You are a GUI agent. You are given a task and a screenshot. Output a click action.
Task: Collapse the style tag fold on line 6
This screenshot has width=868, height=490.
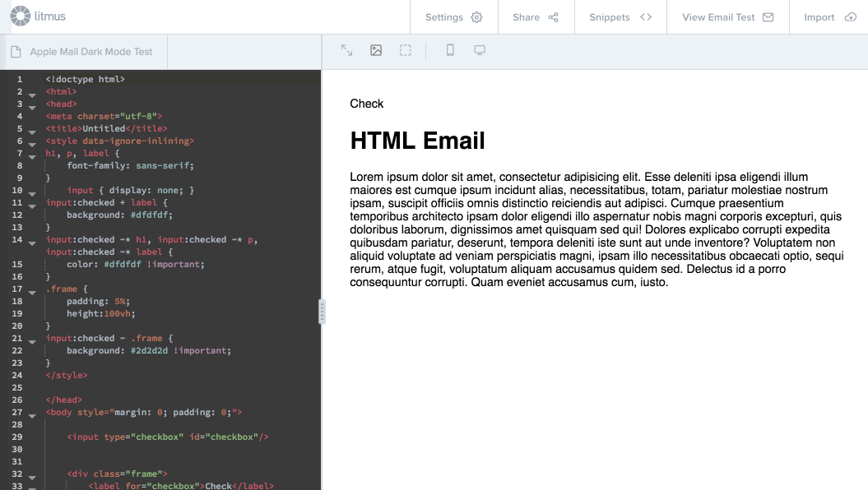tap(32, 145)
